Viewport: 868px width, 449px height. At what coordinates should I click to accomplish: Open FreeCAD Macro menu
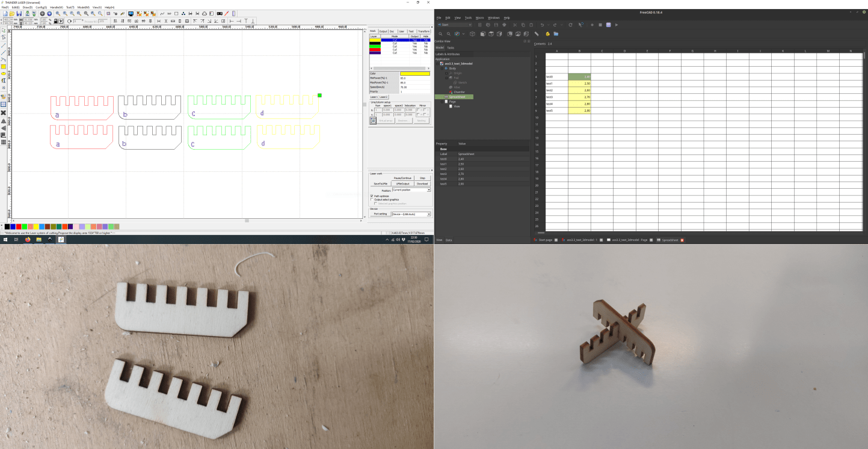pos(479,18)
